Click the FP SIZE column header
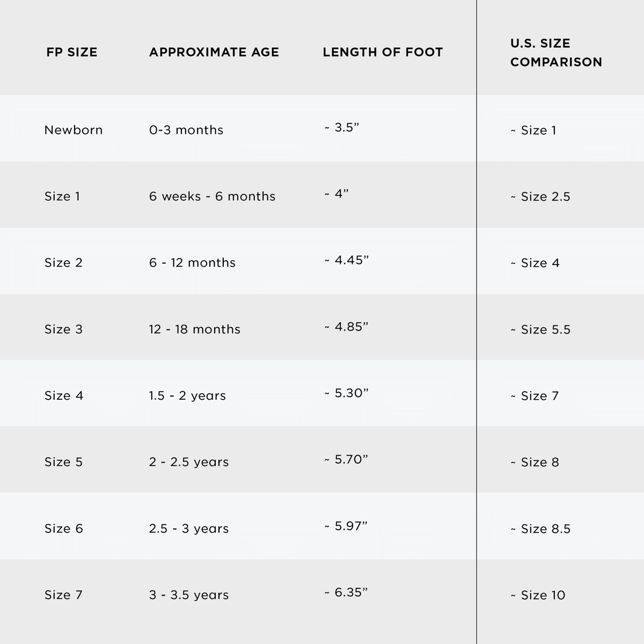 tap(72, 52)
